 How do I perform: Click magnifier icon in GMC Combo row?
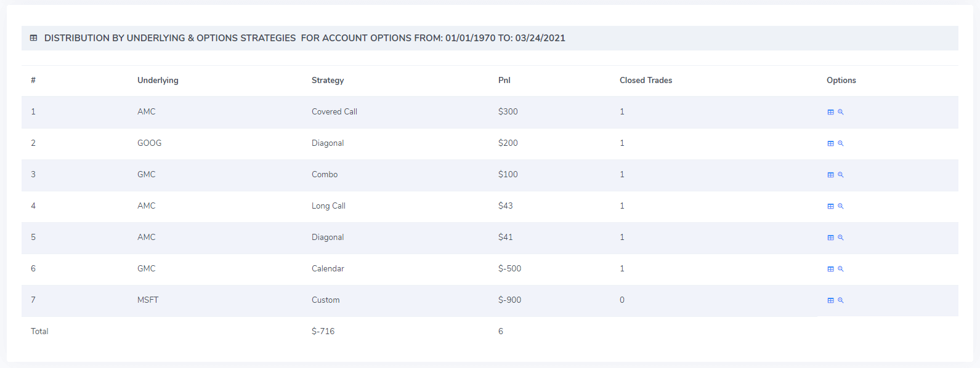840,175
